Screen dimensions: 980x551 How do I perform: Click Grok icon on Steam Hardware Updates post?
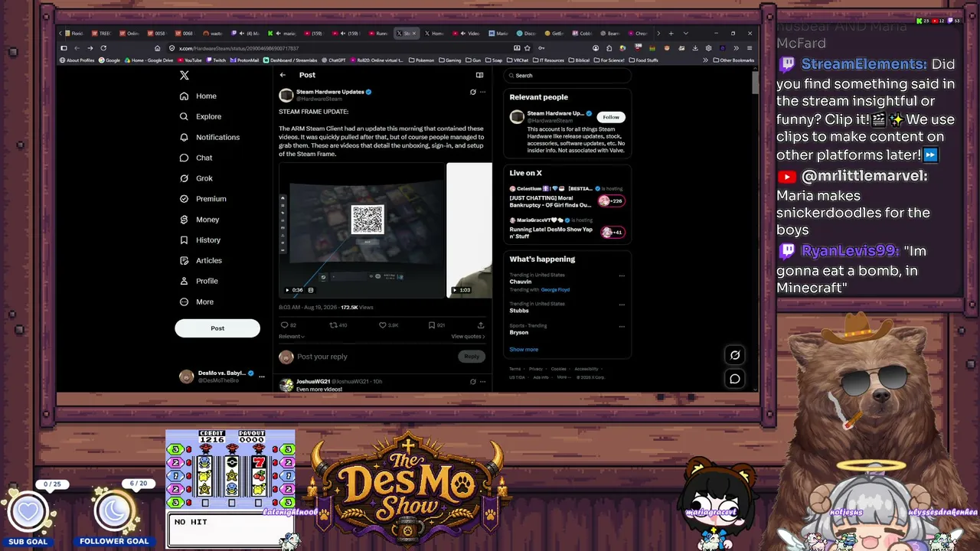472,92
